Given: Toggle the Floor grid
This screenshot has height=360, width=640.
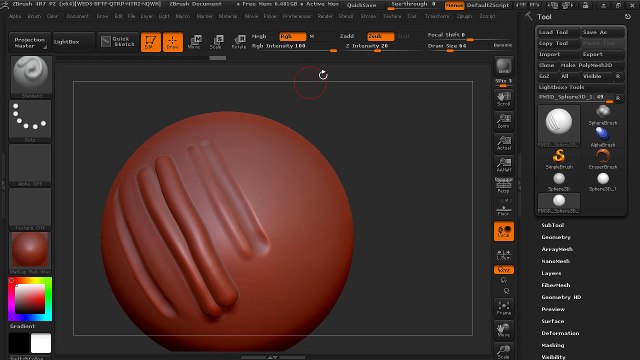Looking at the screenshot, I should click(x=504, y=208).
